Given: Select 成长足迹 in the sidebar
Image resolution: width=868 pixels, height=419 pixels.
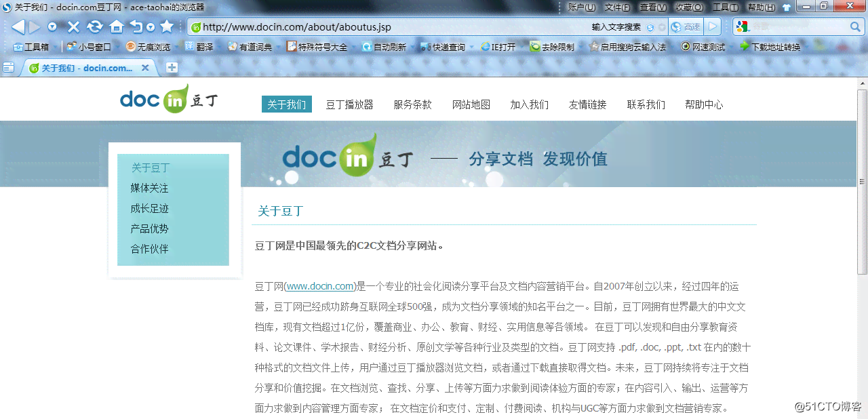Looking at the screenshot, I should [150, 208].
